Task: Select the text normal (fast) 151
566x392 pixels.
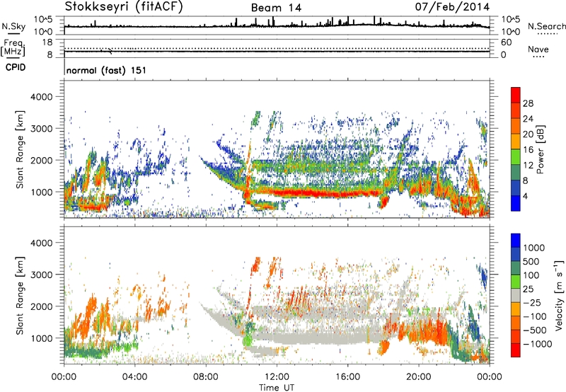Action: (107, 70)
